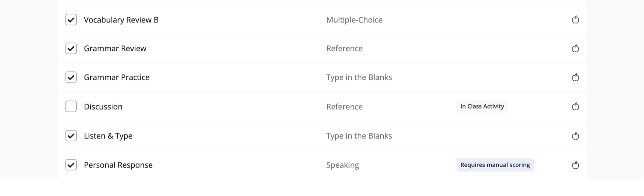Enable the Discussion checkbox

[x=71, y=106]
